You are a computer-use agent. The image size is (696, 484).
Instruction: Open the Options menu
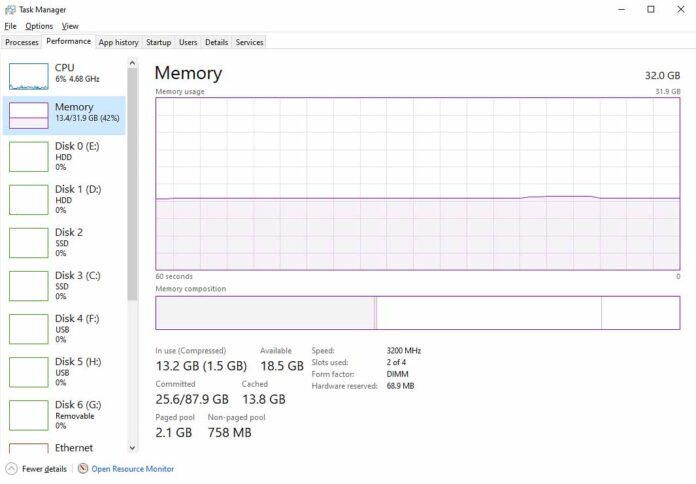pyautogui.click(x=39, y=26)
